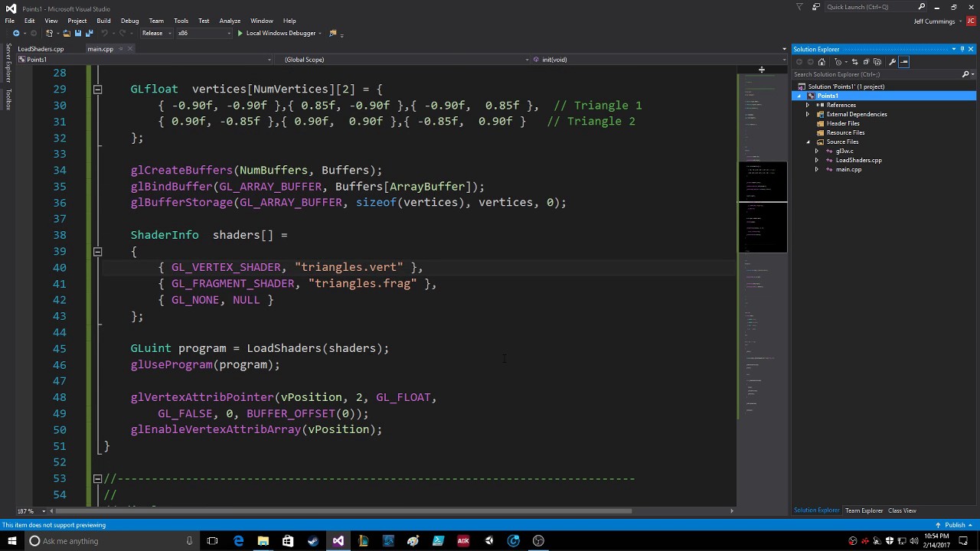Expand the External Dependencies node

point(808,114)
